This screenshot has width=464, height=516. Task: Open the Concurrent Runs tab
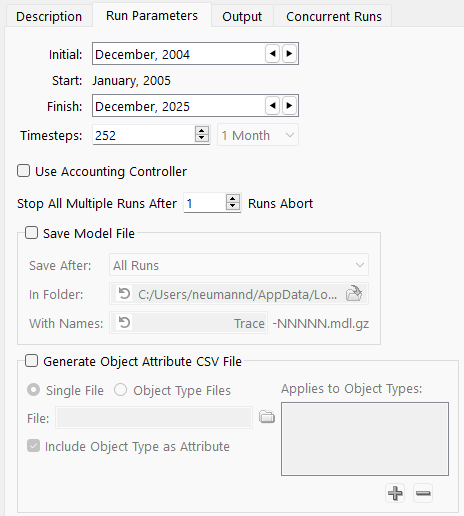point(334,16)
